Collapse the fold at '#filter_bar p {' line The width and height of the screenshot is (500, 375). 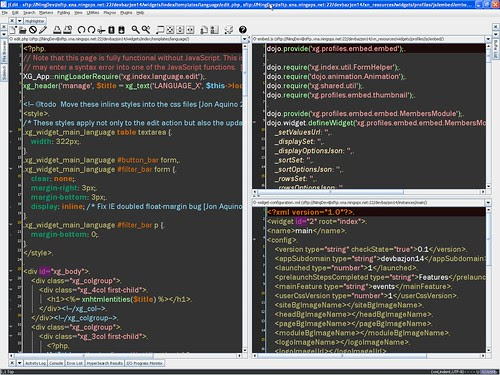pyautogui.click(x=11, y=225)
